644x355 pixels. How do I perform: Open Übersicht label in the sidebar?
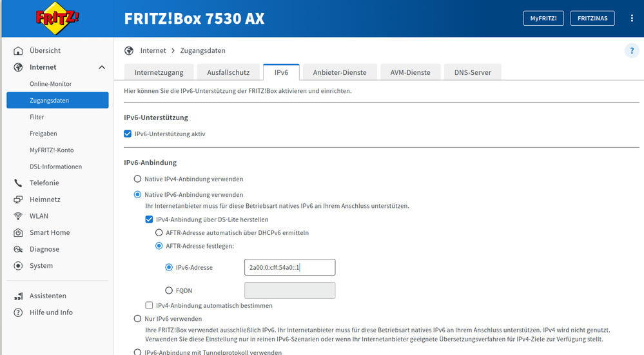click(44, 50)
